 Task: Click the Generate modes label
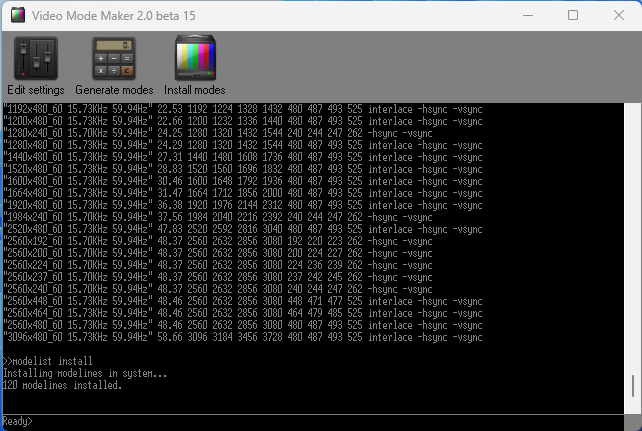point(114,90)
